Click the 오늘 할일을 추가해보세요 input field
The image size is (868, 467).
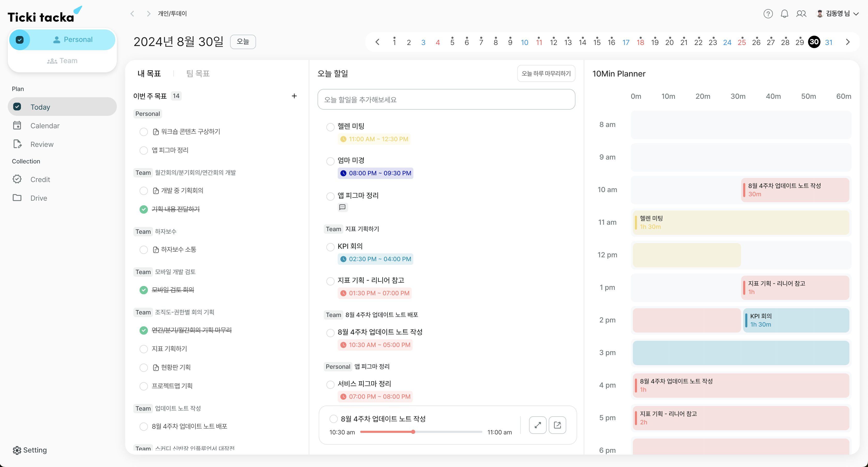pyautogui.click(x=446, y=100)
